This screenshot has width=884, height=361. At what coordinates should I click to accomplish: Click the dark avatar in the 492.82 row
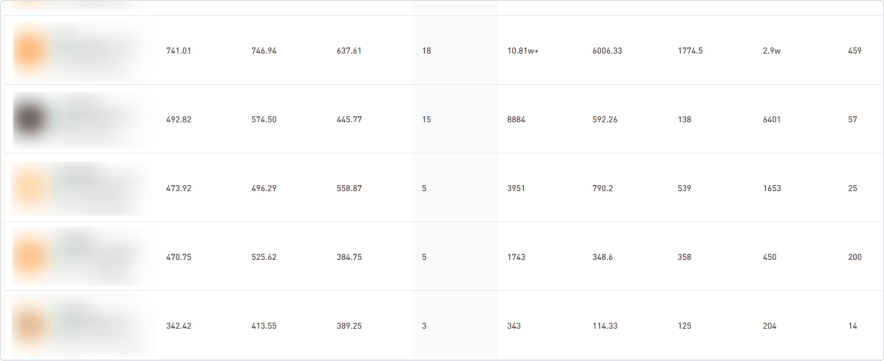pos(29,120)
